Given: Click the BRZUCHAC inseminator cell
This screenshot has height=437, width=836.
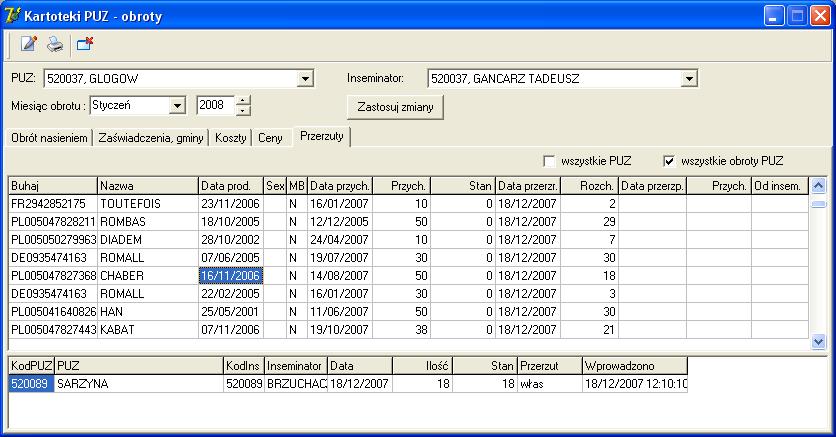Looking at the screenshot, I should coord(296,384).
